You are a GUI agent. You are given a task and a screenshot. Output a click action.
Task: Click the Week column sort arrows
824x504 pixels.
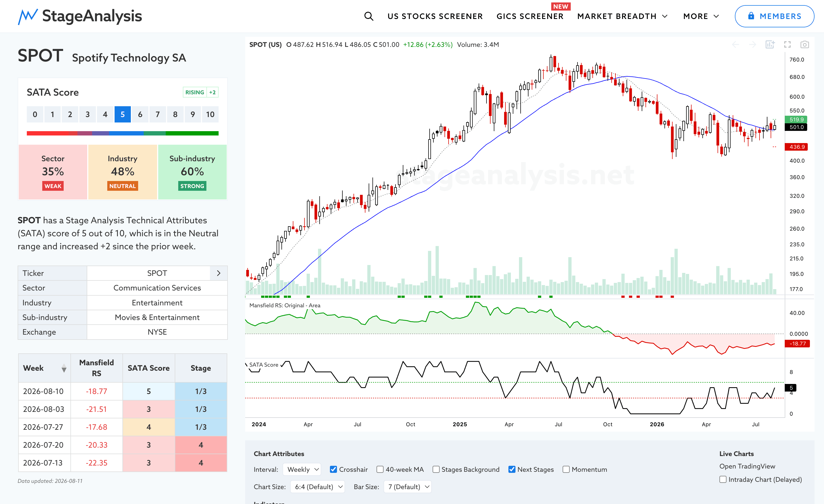(64, 368)
